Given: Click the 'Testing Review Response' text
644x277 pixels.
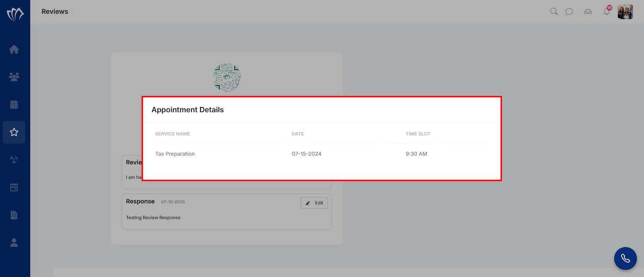Looking at the screenshot, I should (x=153, y=218).
